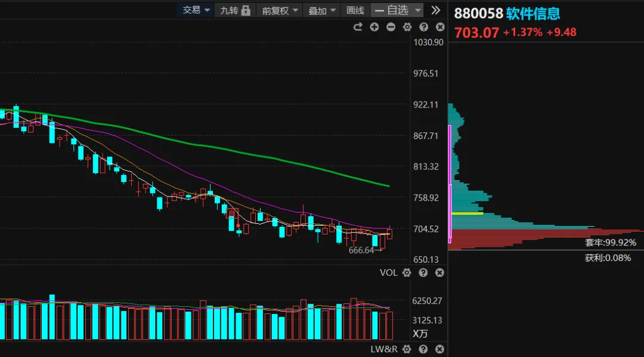The image size is (644, 357).
Task: Click the 6250.27 volume axis label
Action: pyautogui.click(x=427, y=301)
